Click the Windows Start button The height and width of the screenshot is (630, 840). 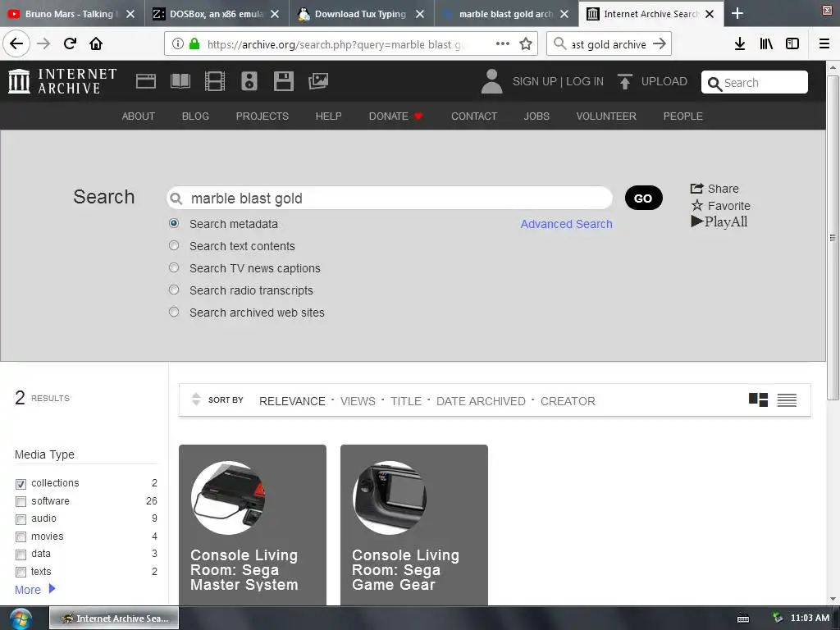click(x=21, y=619)
